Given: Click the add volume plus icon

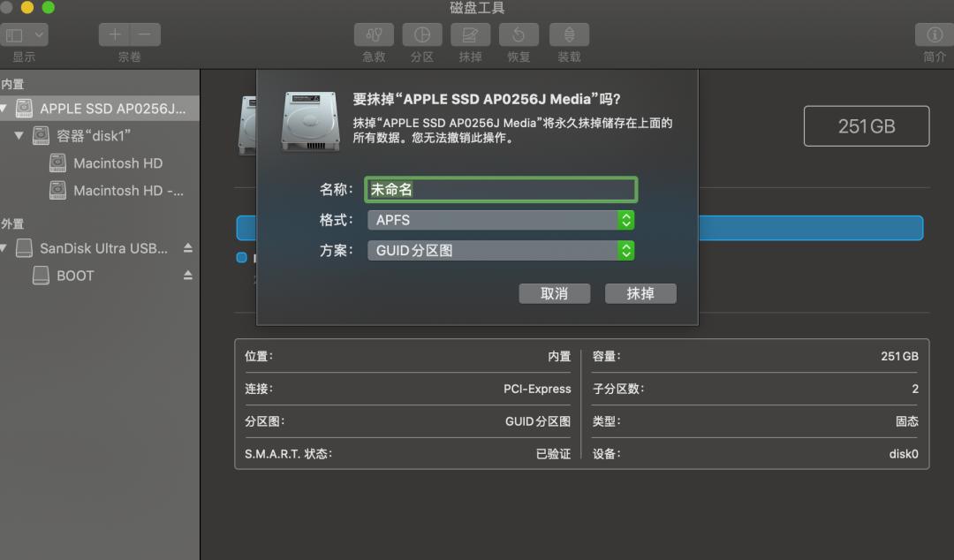Looking at the screenshot, I should pos(114,34).
